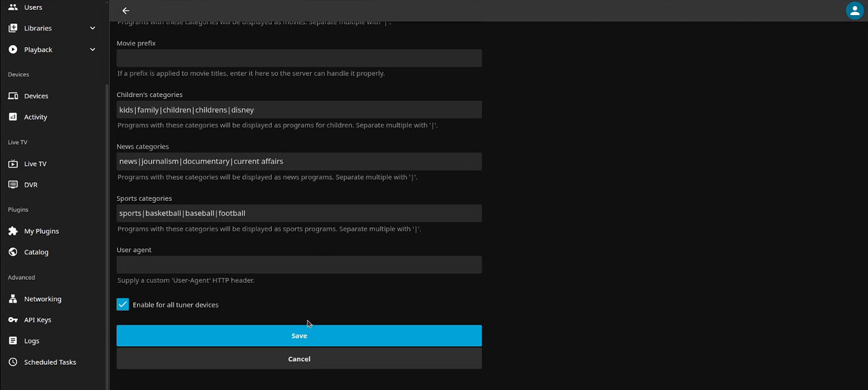
Task: Open the plugin Catalog
Action: click(x=36, y=252)
